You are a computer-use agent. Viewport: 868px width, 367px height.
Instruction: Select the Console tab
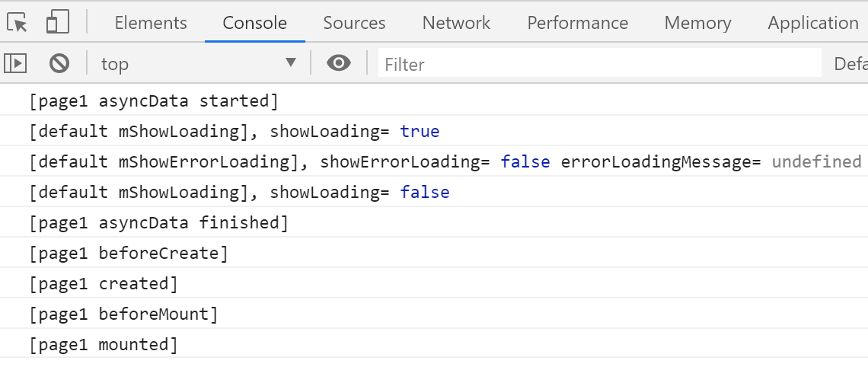pos(254,23)
